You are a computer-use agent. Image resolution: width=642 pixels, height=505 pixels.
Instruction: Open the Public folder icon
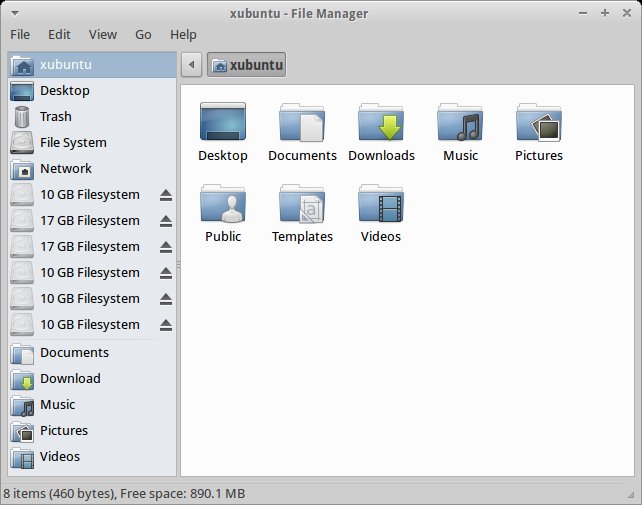[223, 204]
